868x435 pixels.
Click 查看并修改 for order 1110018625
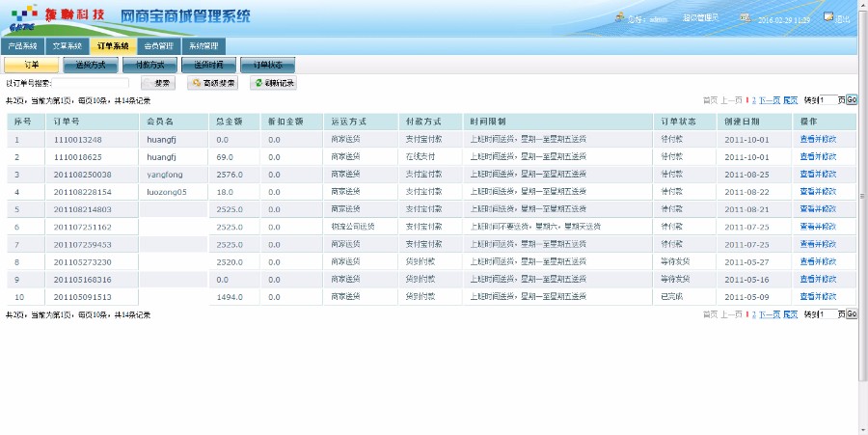[818, 156]
